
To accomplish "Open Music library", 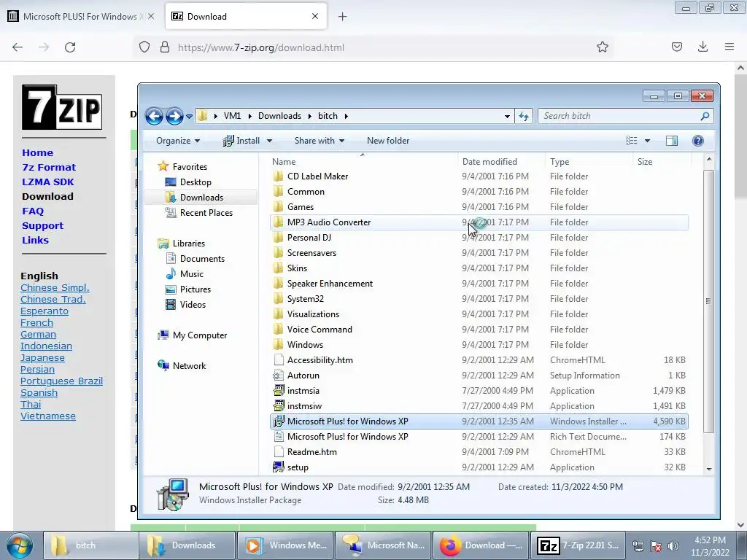I will pos(192,274).
